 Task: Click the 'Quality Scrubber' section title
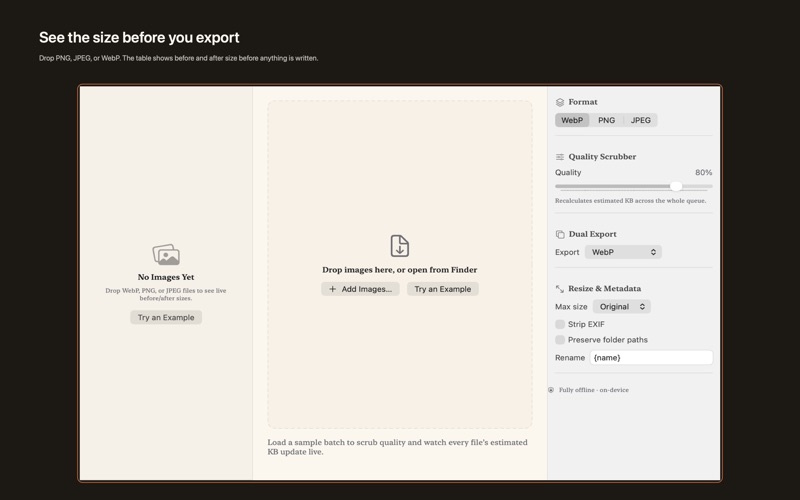point(602,157)
